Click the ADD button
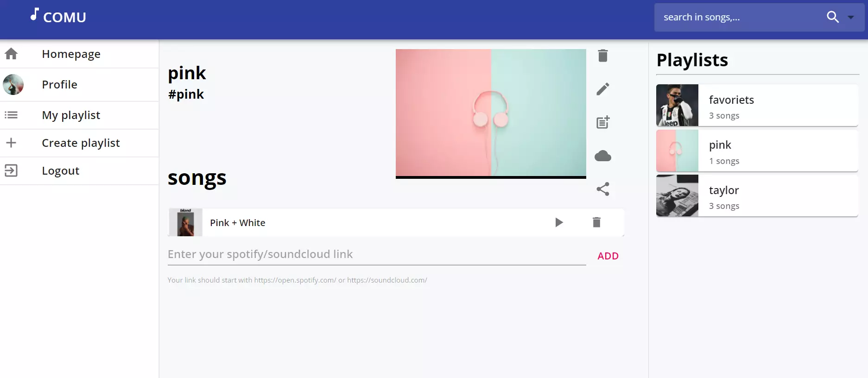Viewport: 868px width, 378px height. (608, 256)
